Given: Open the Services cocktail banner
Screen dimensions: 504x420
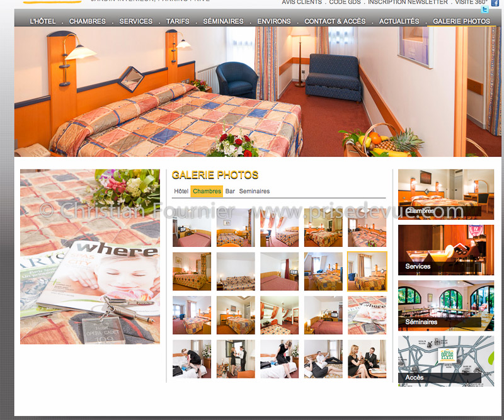Looking at the screenshot, I should click(x=446, y=250).
